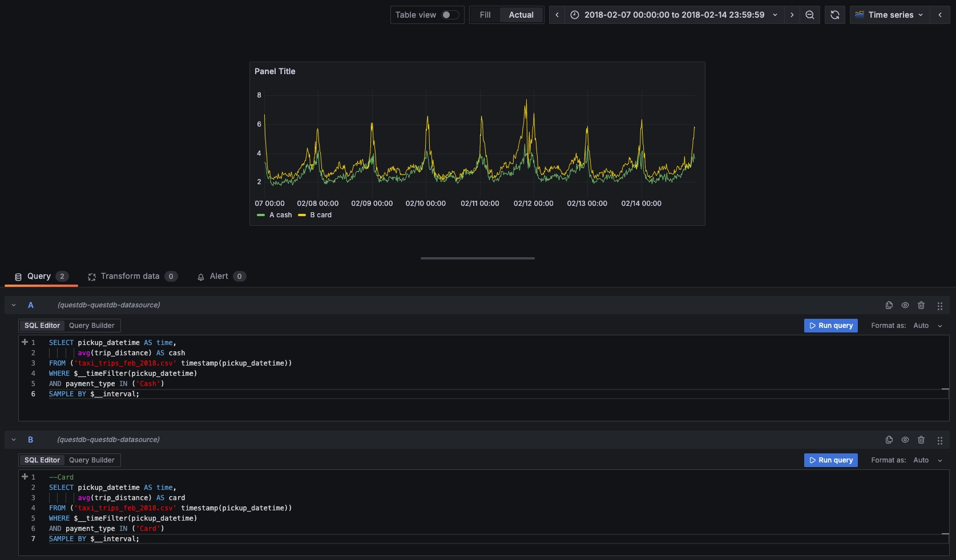Click the plus icon in query B editor

tap(25, 477)
